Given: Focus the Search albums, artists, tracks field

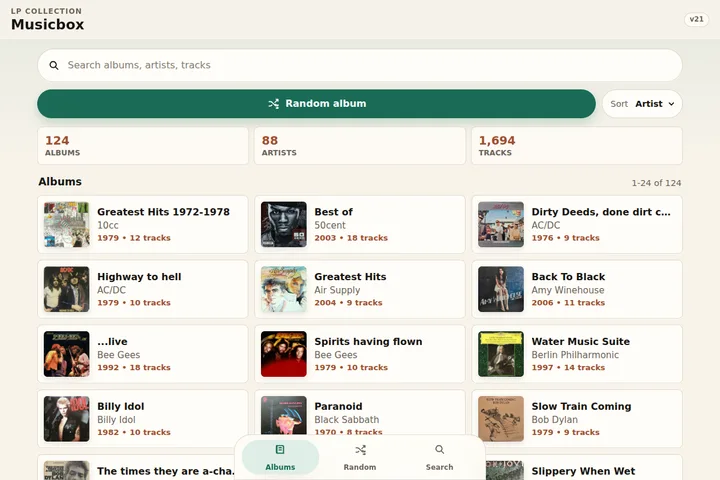Looking at the screenshot, I should 360,65.
